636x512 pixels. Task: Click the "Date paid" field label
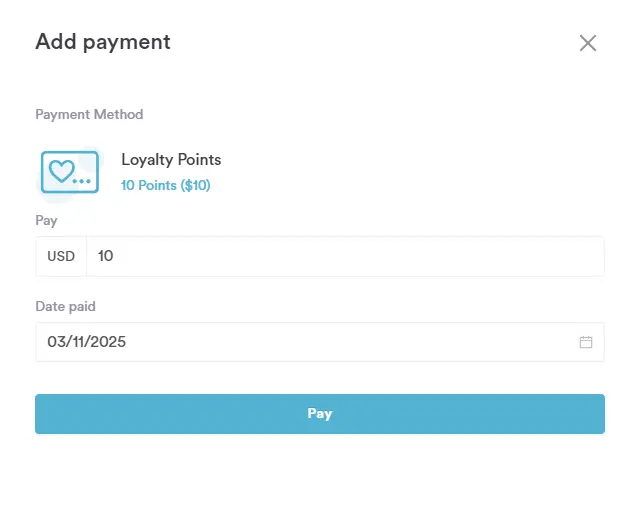65,306
